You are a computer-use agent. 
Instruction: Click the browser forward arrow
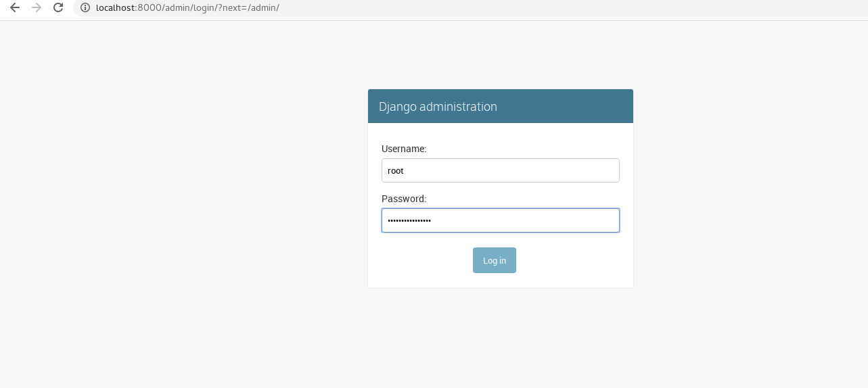coord(37,7)
